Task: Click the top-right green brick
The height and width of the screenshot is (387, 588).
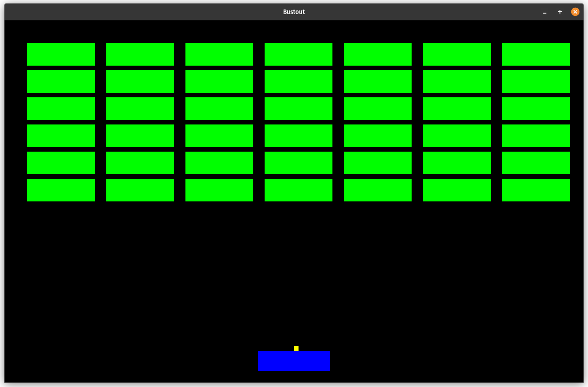Action: click(x=536, y=54)
